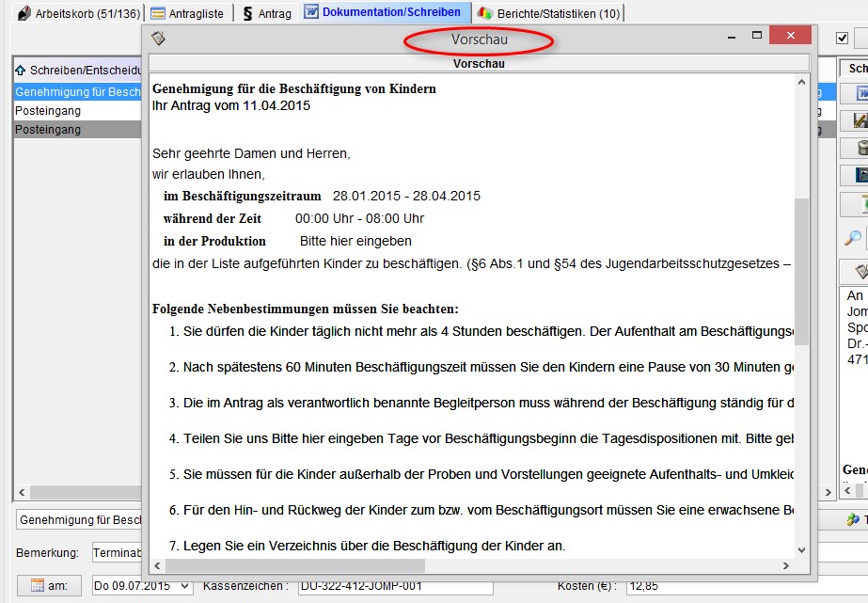The height and width of the screenshot is (603, 868).
Task: Click the 'Vorschau' panel header bar
Action: click(479, 64)
